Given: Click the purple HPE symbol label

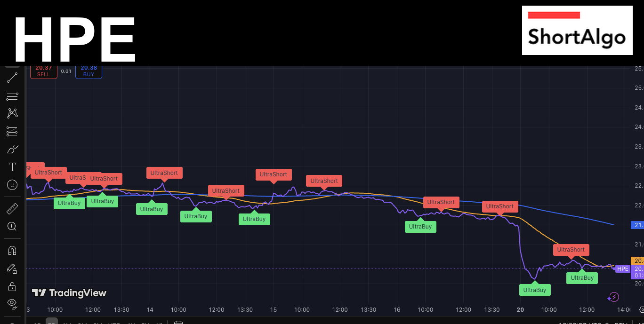Looking at the screenshot, I should [x=623, y=269].
